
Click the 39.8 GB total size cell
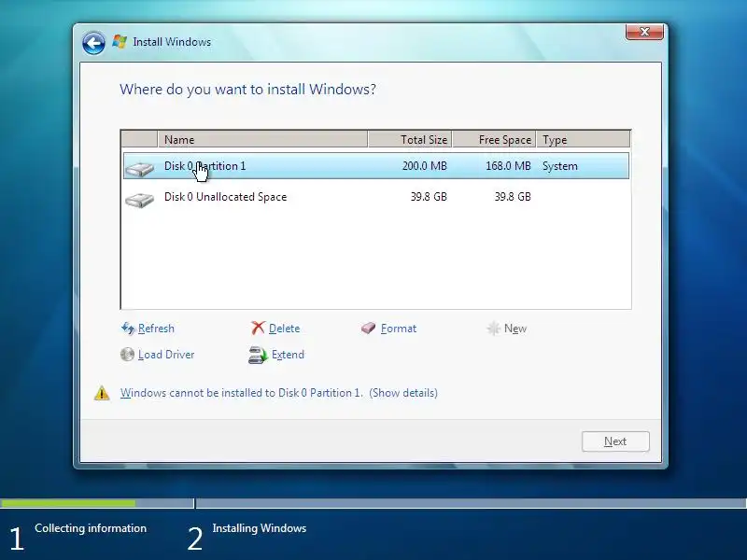click(x=429, y=197)
